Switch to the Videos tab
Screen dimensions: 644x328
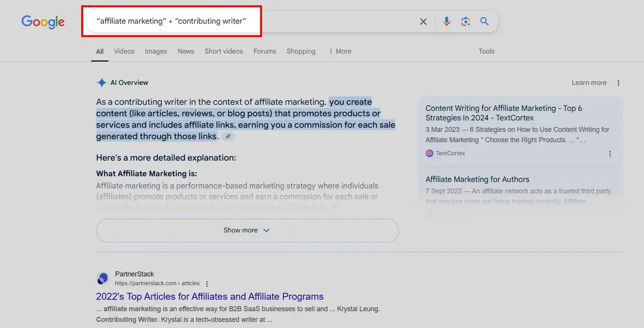point(124,51)
